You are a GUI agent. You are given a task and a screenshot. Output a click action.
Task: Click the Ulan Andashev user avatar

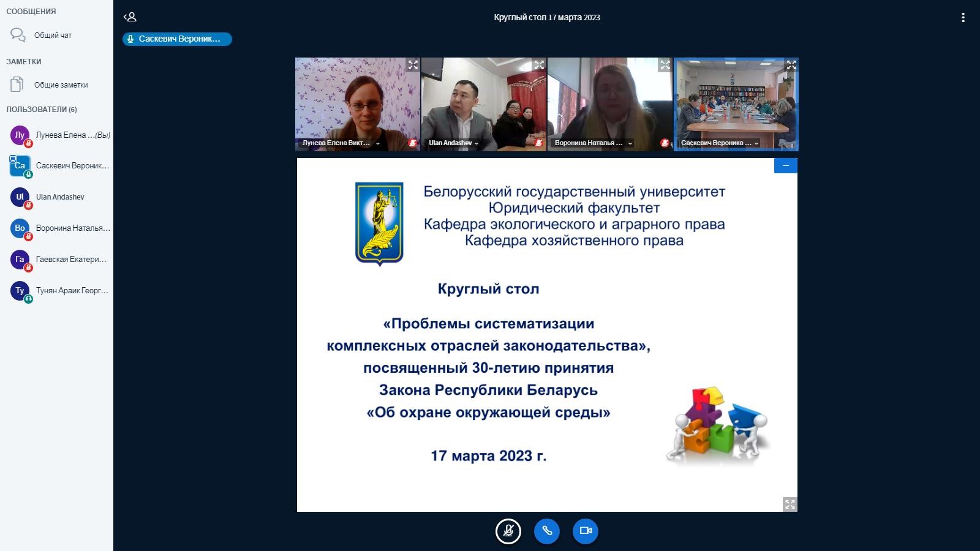tap(20, 197)
